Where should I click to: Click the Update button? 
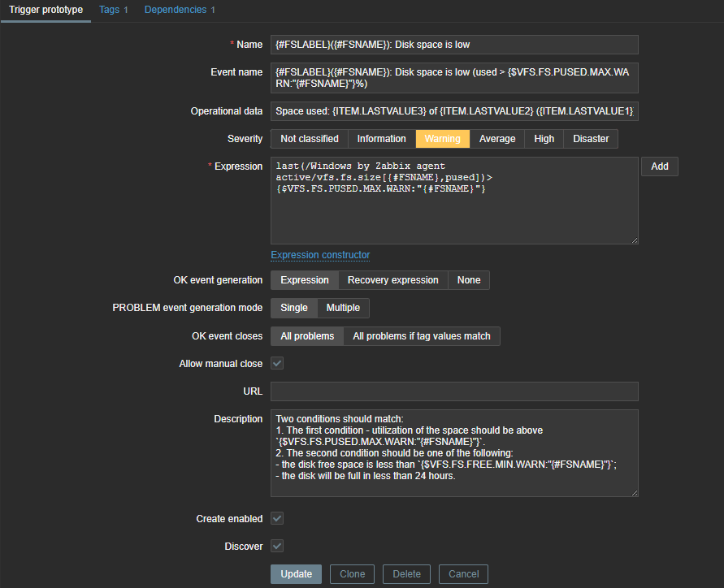click(x=296, y=574)
